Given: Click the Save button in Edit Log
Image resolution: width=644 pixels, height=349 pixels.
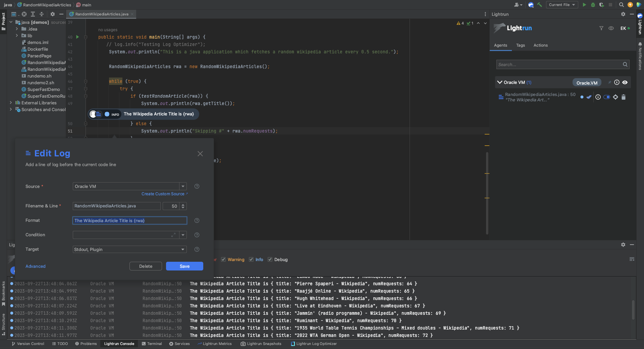Looking at the screenshot, I should (x=184, y=266).
